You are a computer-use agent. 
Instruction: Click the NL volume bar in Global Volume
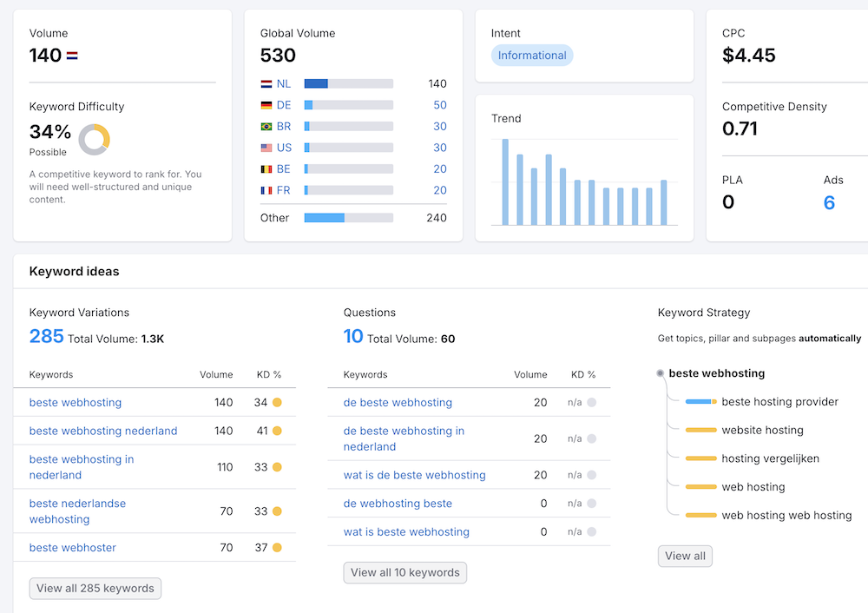[x=348, y=84]
